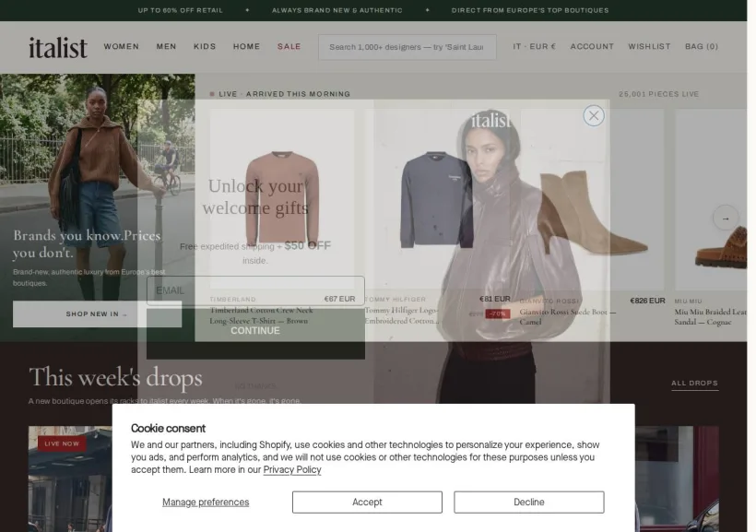Viewport: 756px width, 532px height.
Task: Open the KIDS menu
Action: click(x=205, y=47)
